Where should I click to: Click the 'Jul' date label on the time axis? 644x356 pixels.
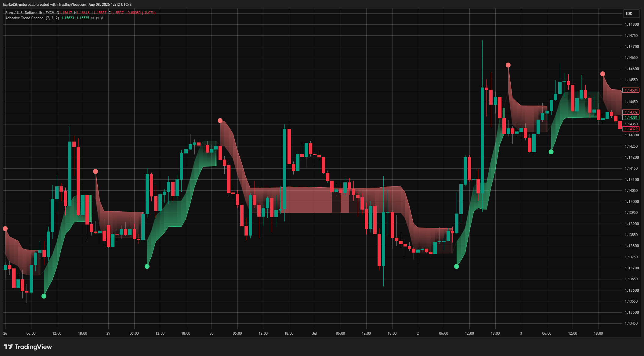click(315, 333)
